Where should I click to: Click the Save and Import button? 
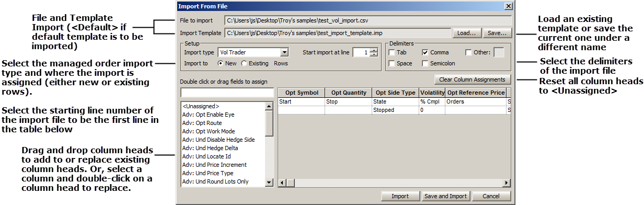click(445, 196)
